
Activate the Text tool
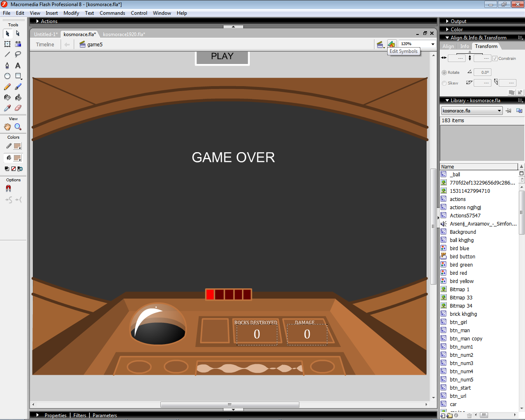coord(18,66)
